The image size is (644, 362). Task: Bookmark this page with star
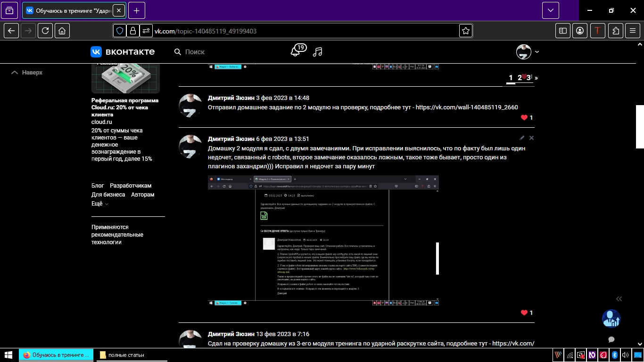[466, 31]
